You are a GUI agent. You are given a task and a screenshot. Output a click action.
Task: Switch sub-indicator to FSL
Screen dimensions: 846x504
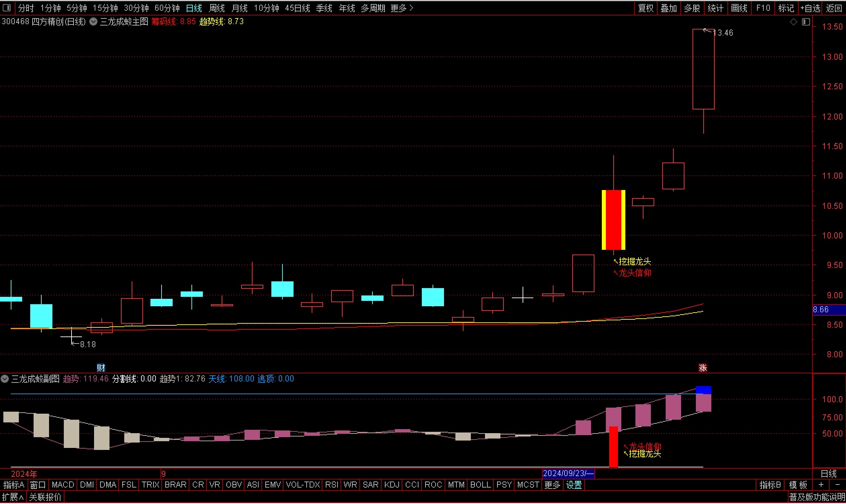(129, 486)
